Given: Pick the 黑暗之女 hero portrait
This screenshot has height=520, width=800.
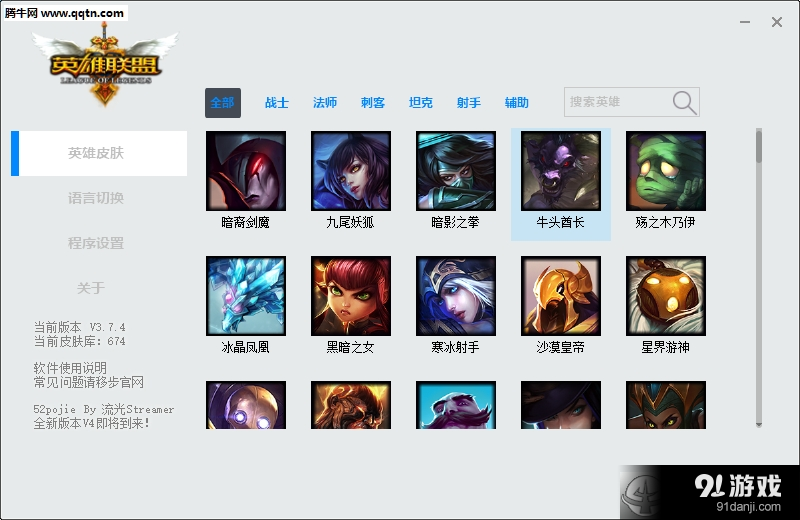Looking at the screenshot, I should [351, 296].
